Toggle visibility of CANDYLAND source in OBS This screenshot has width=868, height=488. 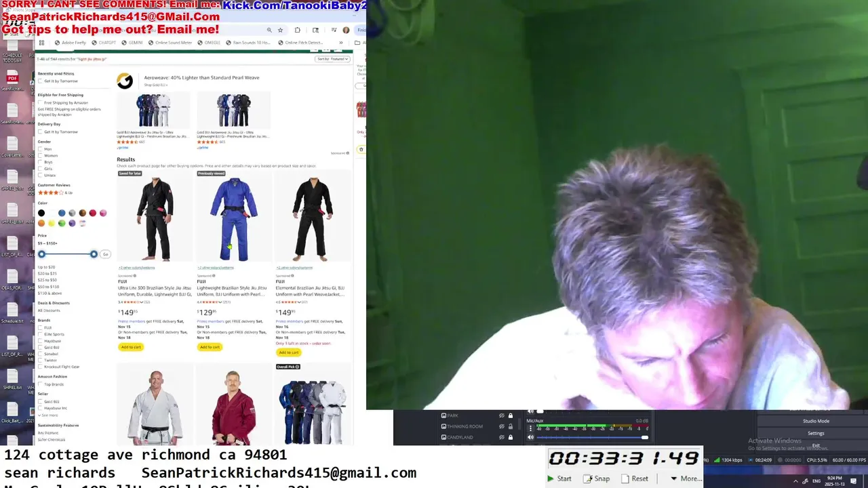[502, 437]
